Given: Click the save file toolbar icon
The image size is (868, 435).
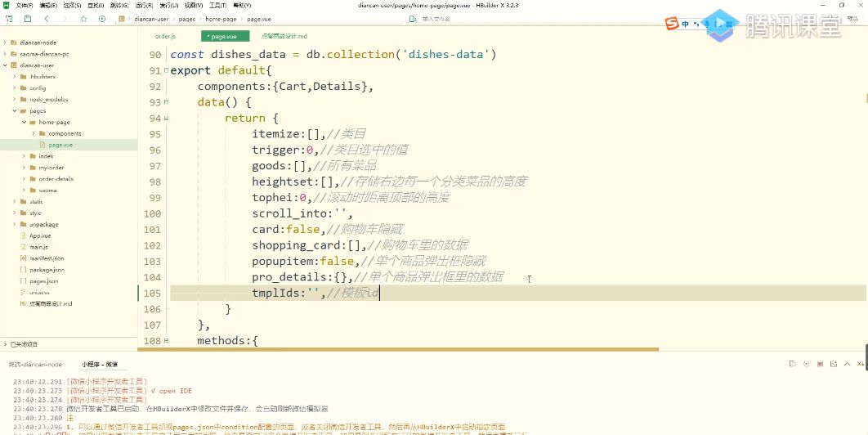Looking at the screenshot, I should (27, 19).
